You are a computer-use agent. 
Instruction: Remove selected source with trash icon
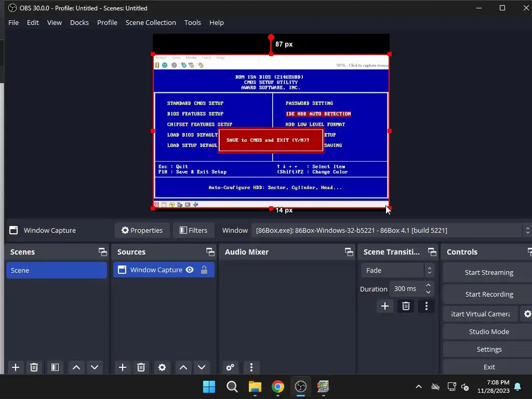[x=141, y=367]
